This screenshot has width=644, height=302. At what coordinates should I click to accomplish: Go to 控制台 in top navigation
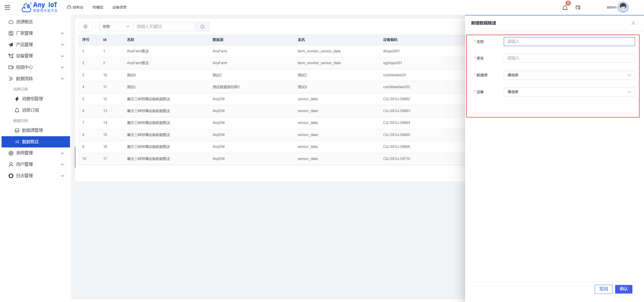pos(75,7)
